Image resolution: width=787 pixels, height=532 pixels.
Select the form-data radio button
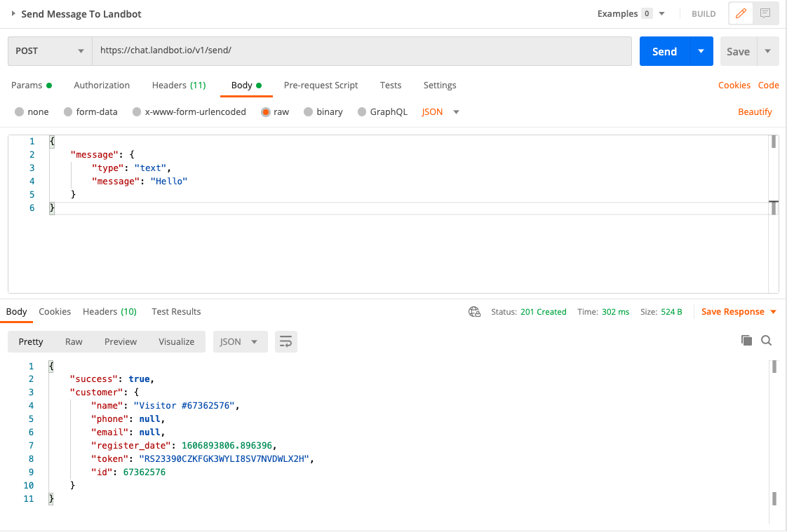pos(68,112)
